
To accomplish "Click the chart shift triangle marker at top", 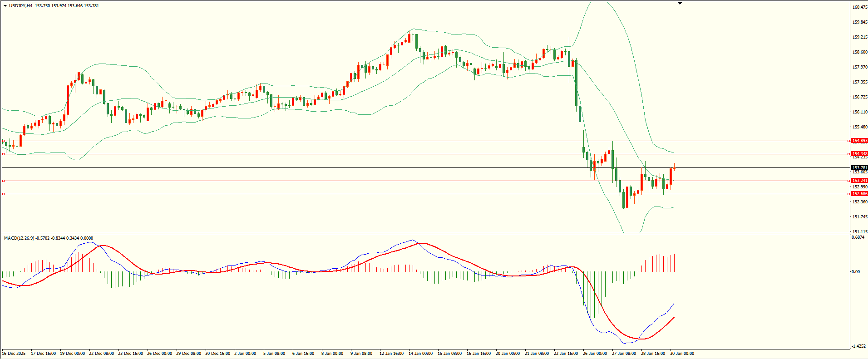I will [x=680, y=4].
